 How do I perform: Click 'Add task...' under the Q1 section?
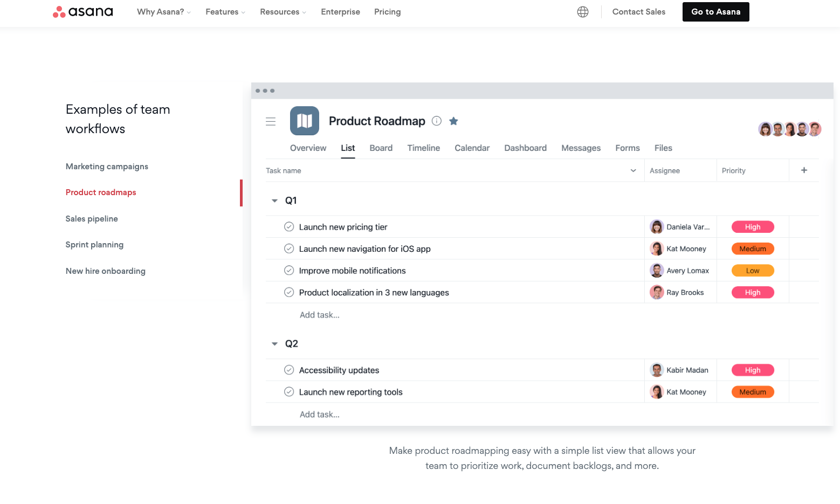[320, 315]
